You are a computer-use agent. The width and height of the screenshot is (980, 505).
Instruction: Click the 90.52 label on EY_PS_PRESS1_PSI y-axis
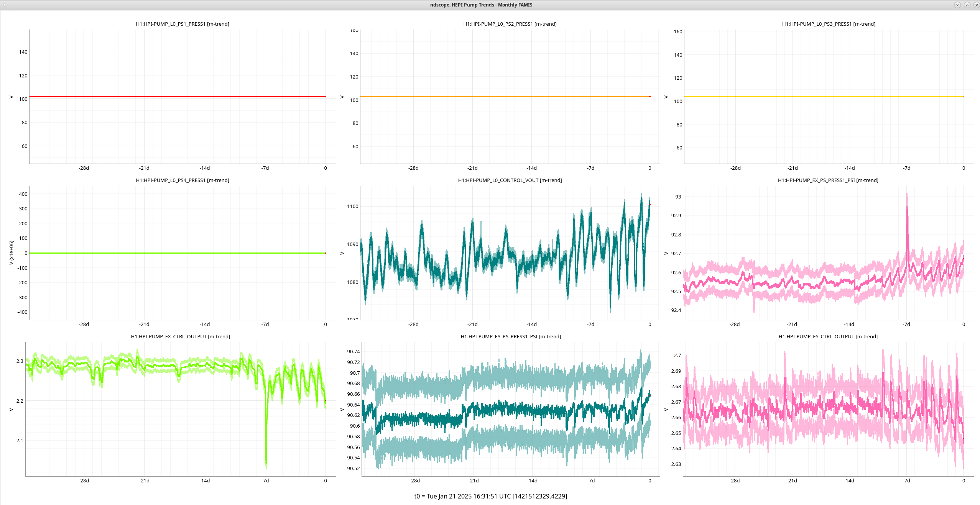point(354,468)
